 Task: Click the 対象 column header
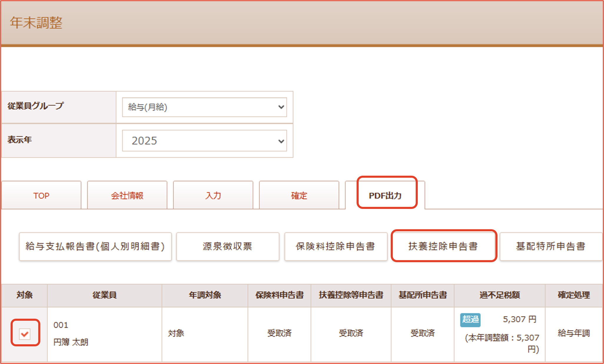(x=24, y=295)
